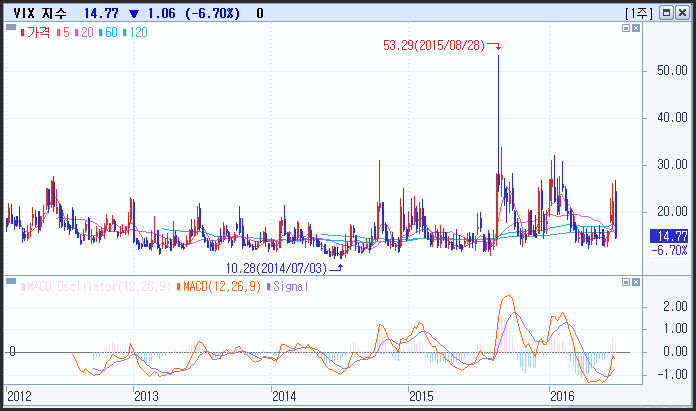Click the header change value 1.06

[162, 13]
